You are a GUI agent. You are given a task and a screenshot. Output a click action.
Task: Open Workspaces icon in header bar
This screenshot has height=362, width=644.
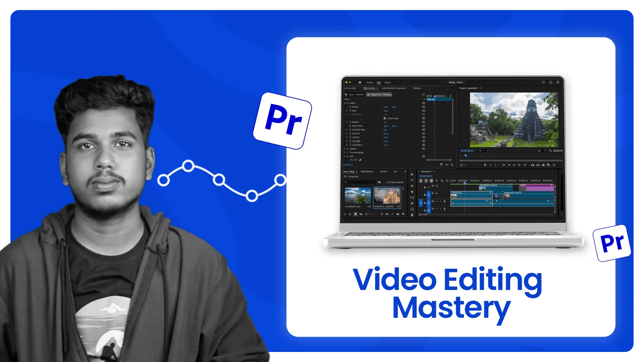pos(558,82)
